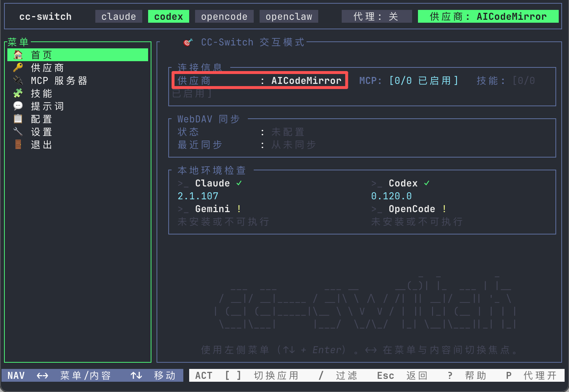Open the opencode app tab
This screenshot has height=392, width=569.
(224, 16)
